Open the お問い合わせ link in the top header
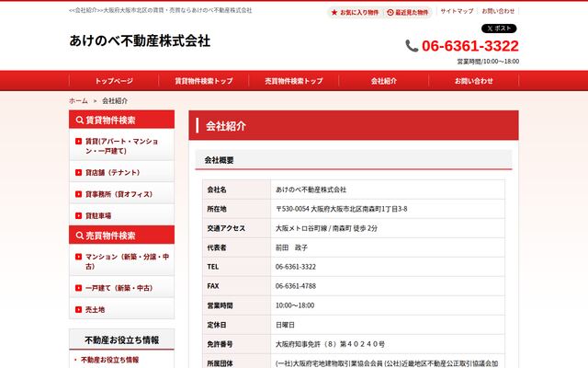Screen dimensions: 588x368 (498, 11)
